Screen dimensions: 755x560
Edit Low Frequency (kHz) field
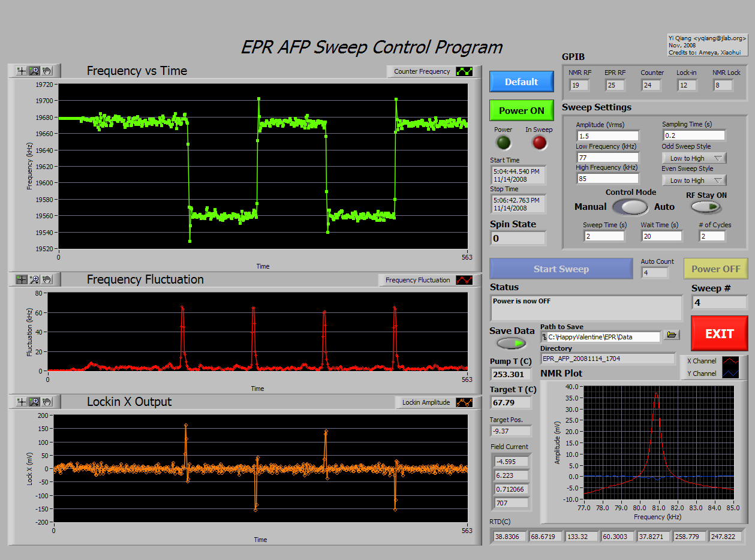coord(607,157)
